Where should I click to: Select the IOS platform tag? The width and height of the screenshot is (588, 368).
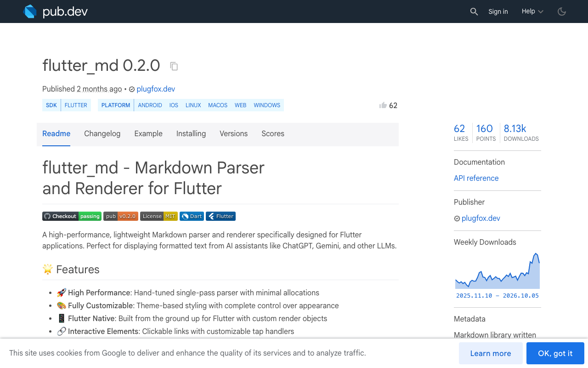[x=174, y=105]
